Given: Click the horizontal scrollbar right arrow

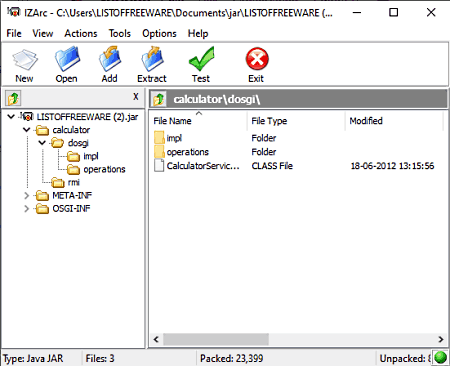Looking at the screenshot, I should coord(441,339).
